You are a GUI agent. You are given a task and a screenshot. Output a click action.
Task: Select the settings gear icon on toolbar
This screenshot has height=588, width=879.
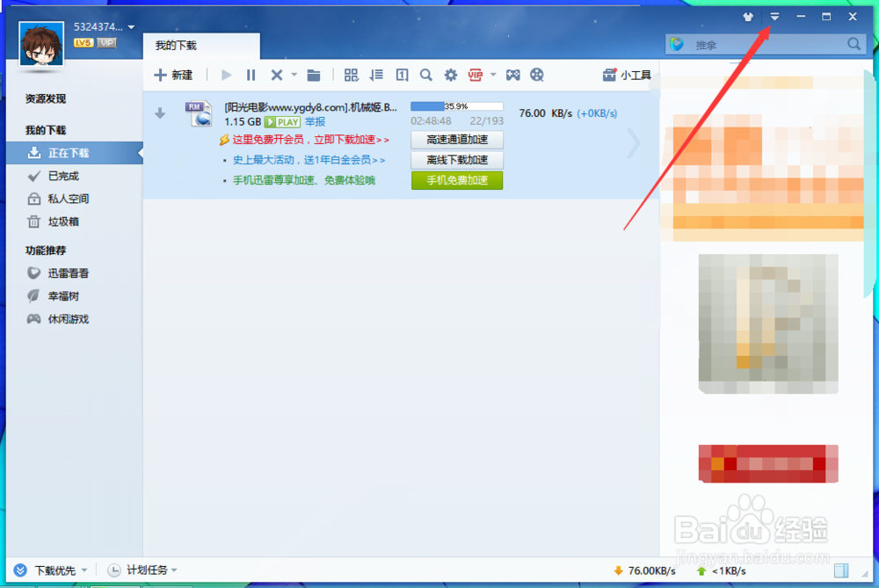pyautogui.click(x=451, y=75)
